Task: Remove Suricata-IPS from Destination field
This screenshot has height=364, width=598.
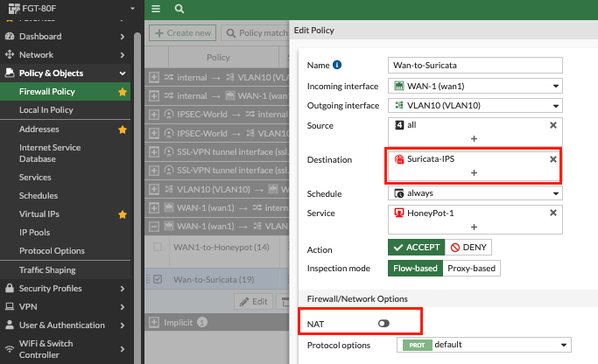Action: click(552, 159)
